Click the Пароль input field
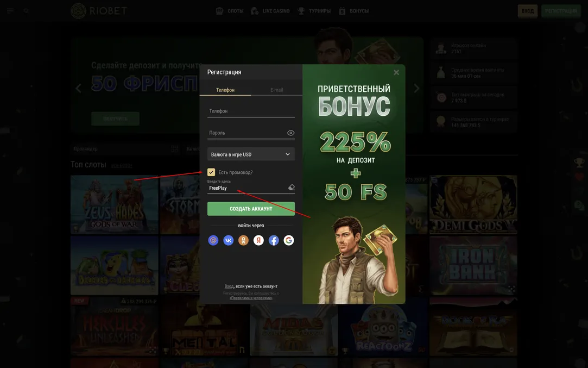Screen dimensions: 588x368 point(245,133)
